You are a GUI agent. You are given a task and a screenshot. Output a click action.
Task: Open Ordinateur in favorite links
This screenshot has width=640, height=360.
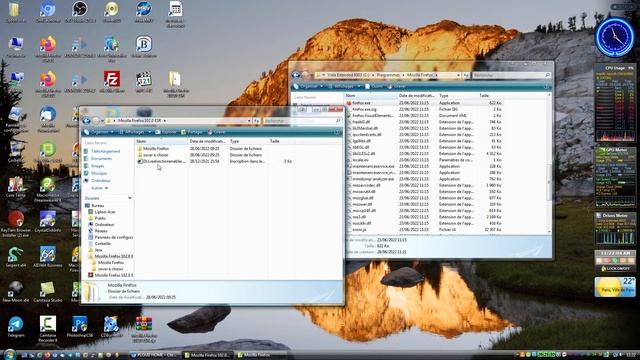[x=98, y=181]
